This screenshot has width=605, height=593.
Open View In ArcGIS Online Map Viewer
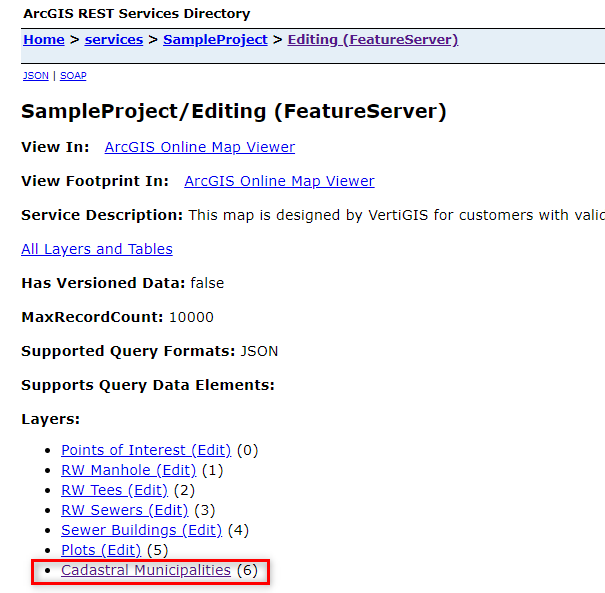click(x=199, y=147)
